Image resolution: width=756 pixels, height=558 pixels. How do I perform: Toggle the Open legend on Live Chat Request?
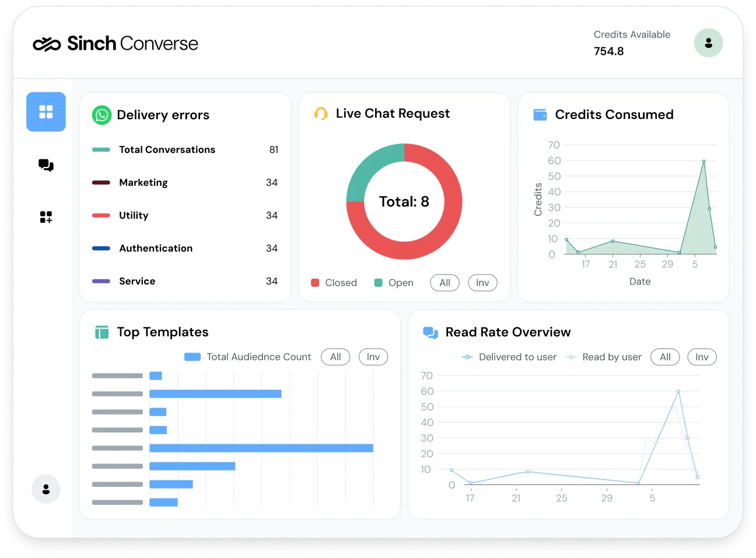394,283
